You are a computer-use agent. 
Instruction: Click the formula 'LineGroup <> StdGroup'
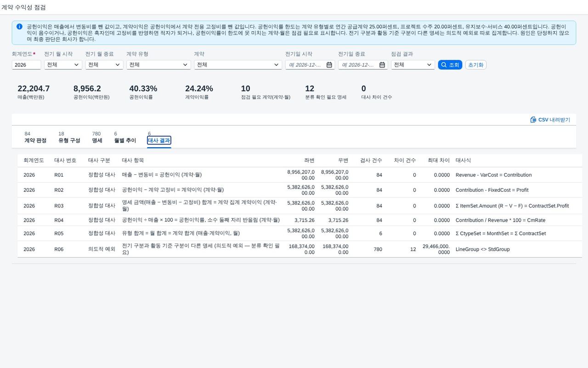(x=483, y=249)
